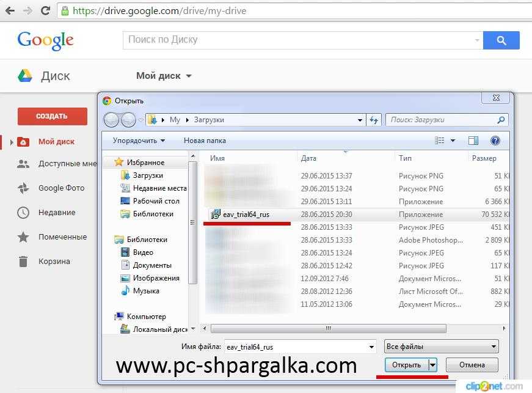Open the address path history dropdown
Screen dimensions: 532x393
360,120
